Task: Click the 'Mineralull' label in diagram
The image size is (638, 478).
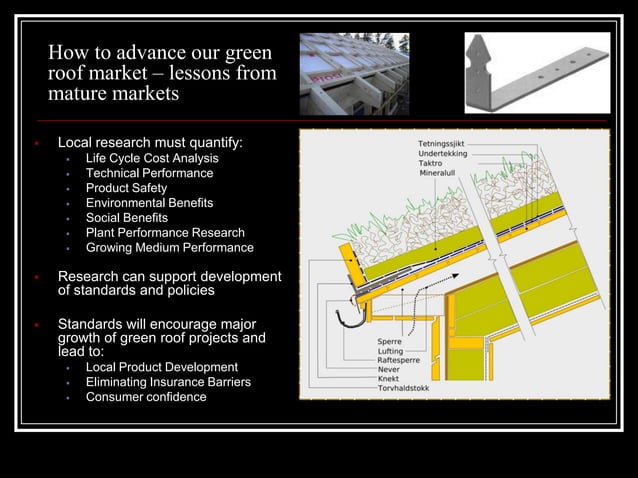Action: [437, 173]
